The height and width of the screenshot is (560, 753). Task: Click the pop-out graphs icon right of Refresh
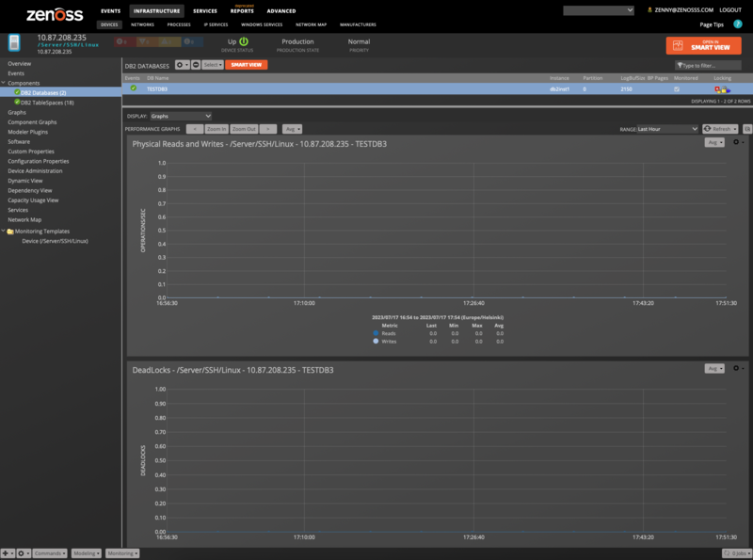746,129
